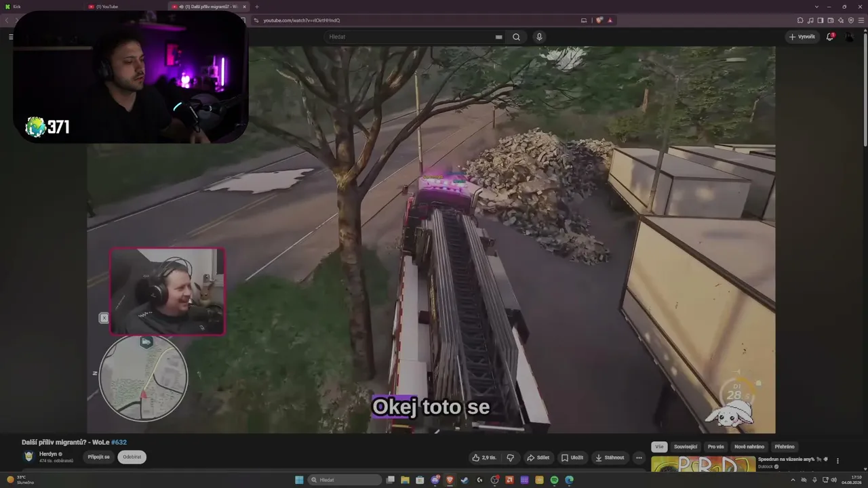Image resolution: width=868 pixels, height=488 pixels.
Task: Open YouTube notifications bell
Action: pyautogui.click(x=829, y=37)
